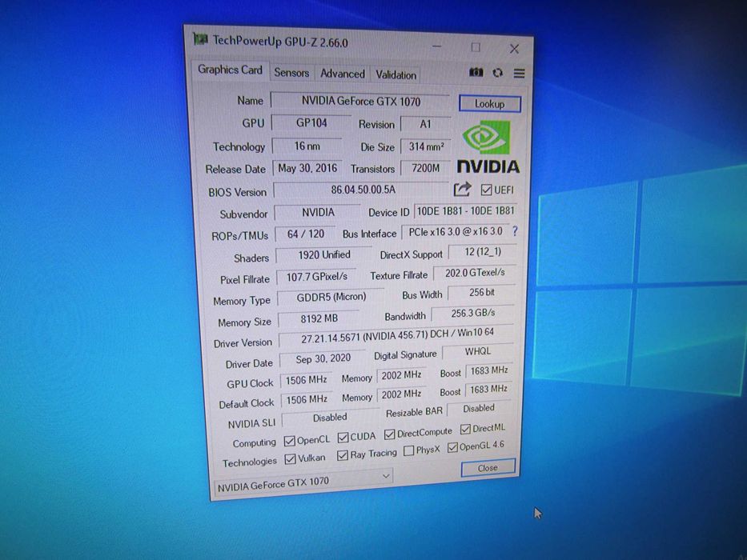The width and height of the screenshot is (747, 560).
Task: Toggle the Ray Tracing checkbox
Action: point(342,455)
